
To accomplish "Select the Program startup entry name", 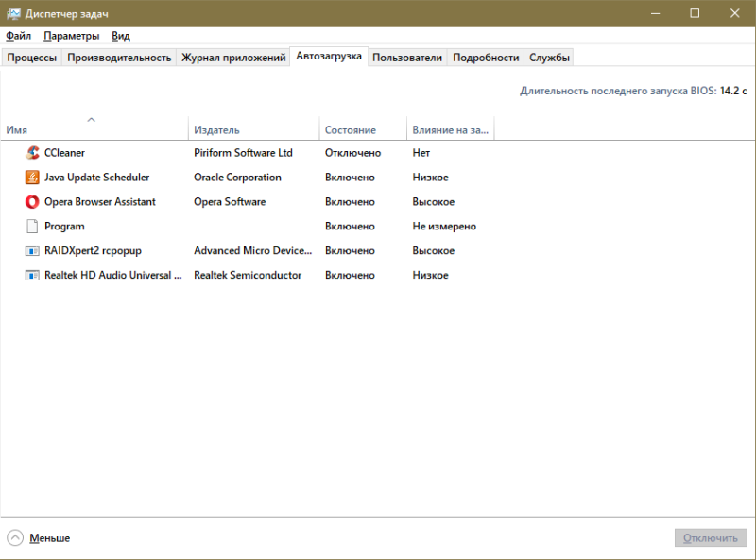I will click(64, 227).
